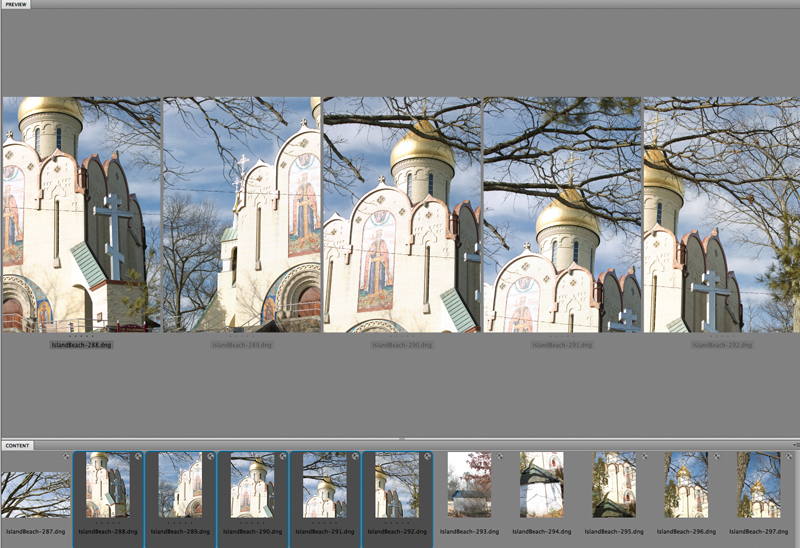The height and width of the screenshot is (548, 800).
Task: Click the badge icon on the IslandBeach-292 thumbnail
Action: click(426, 456)
